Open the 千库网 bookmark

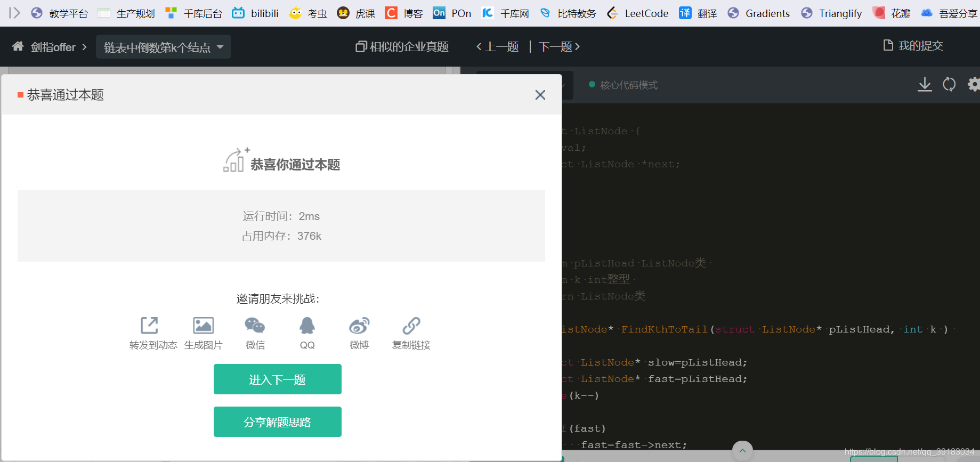(505, 13)
